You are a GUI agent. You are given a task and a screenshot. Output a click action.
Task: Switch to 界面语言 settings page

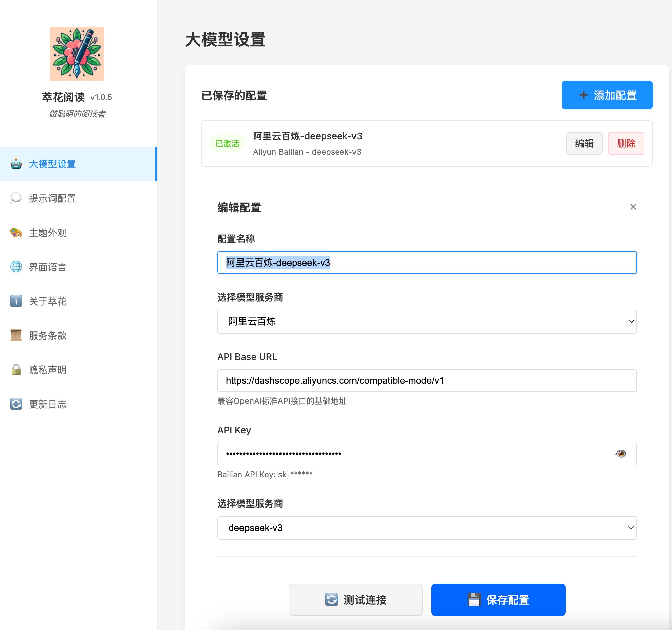click(x=48, y=267)
